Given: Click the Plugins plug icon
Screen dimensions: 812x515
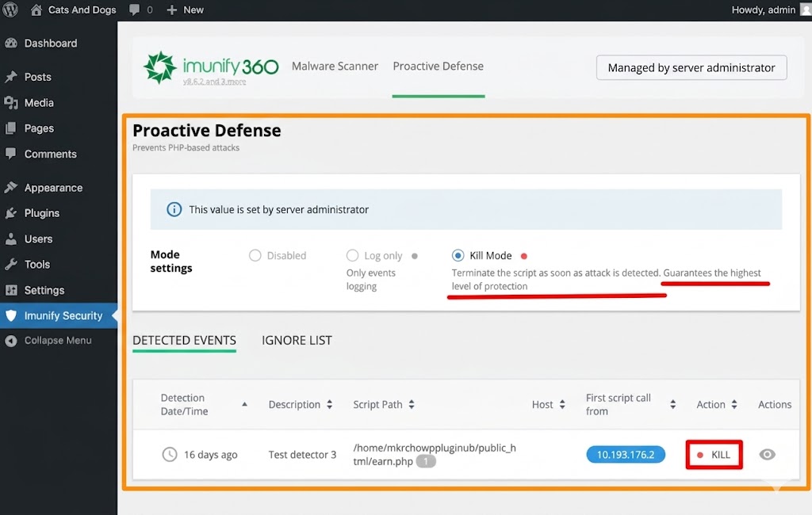Looking at the screenshot, I should tap(11, 213).
